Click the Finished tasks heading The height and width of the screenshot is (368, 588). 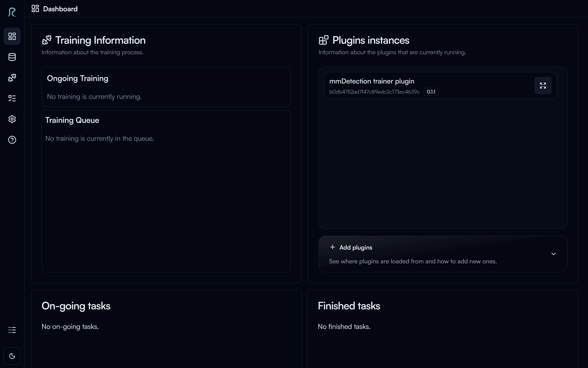[349, 306]
